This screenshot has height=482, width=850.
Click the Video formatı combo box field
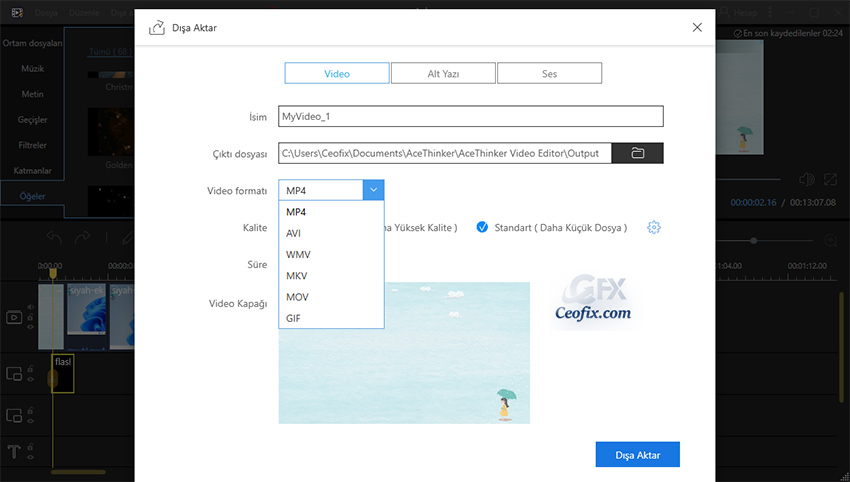331,190
